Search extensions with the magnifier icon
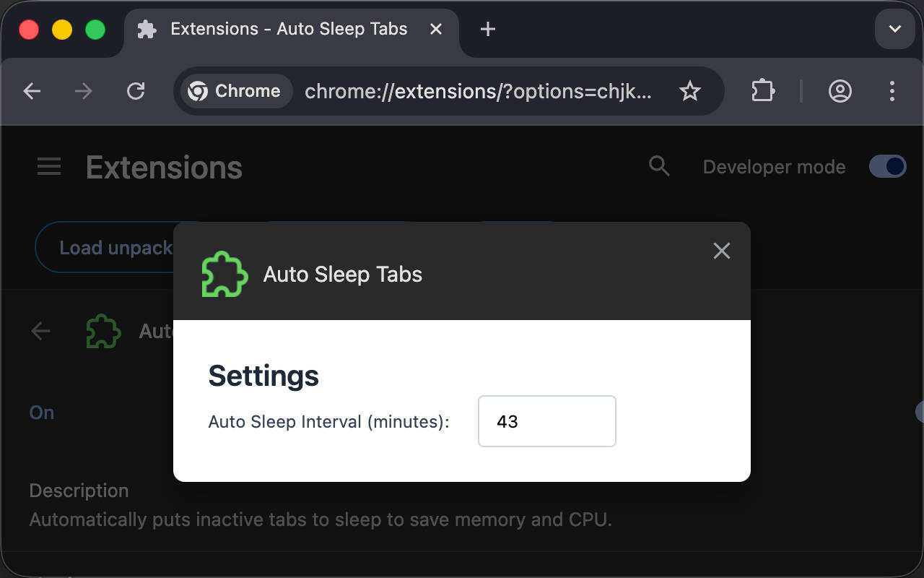The image size is (924, 578). (x=659, y=166)
